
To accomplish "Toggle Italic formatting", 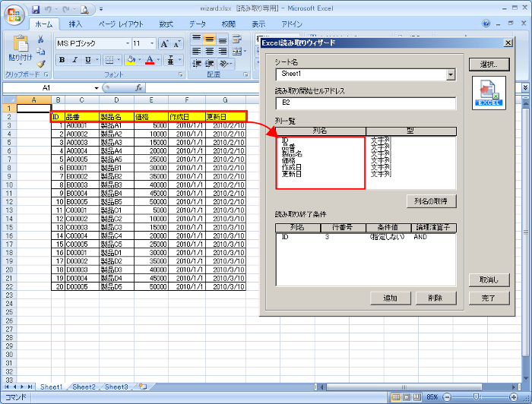I will (77, 60).
